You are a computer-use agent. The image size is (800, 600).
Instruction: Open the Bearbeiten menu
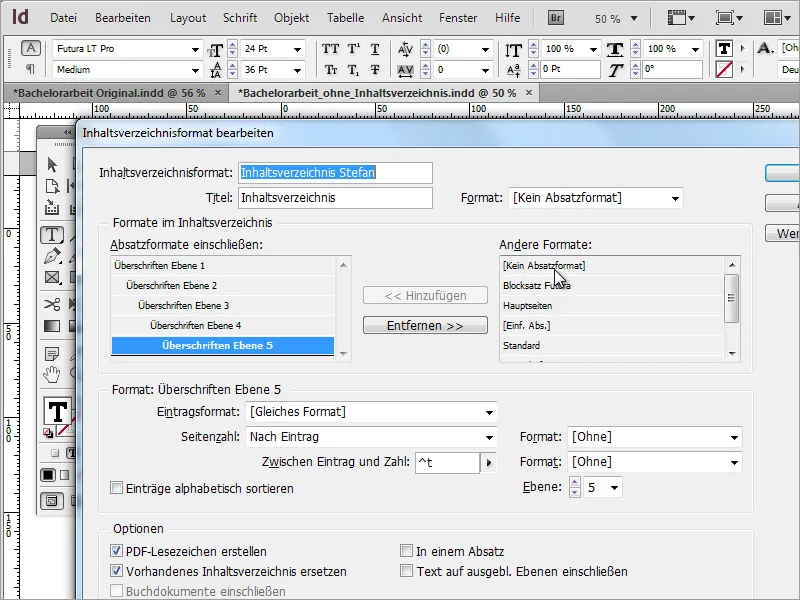coord(123,18)
